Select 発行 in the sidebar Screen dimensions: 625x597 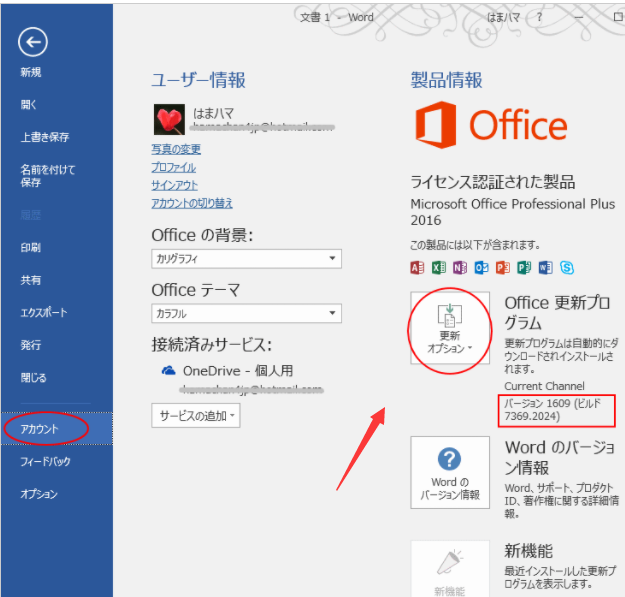coord(31,345)
